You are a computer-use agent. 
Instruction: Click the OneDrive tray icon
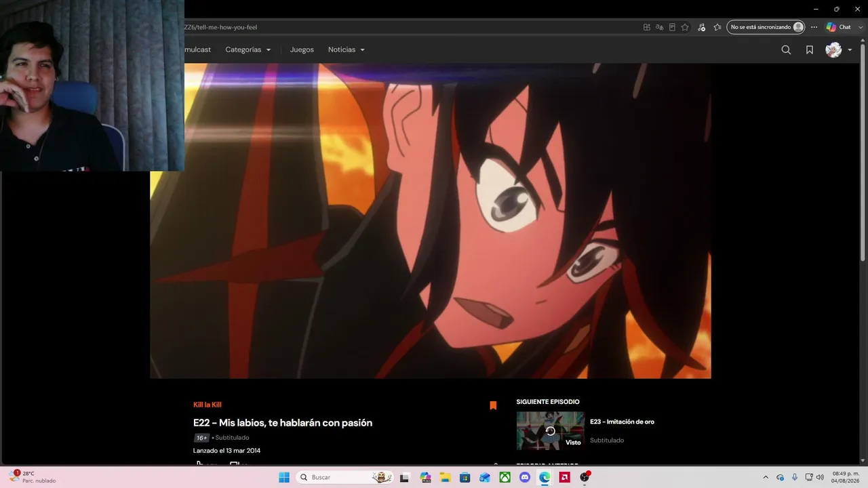[781, 477]
